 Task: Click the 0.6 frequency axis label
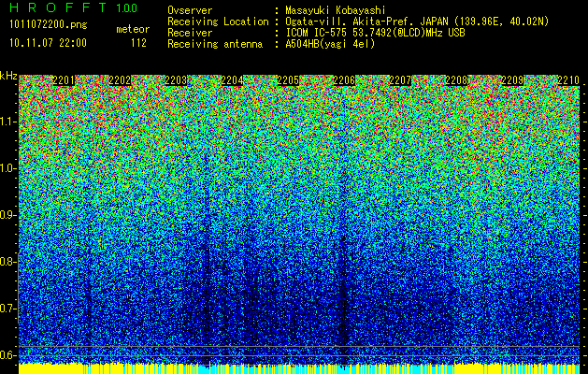(7, 355)
